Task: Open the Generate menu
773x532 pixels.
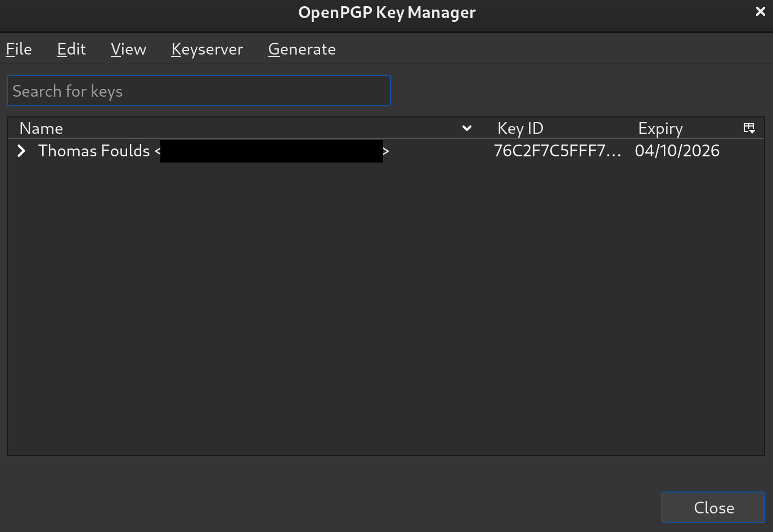Action: coord(302,49)
